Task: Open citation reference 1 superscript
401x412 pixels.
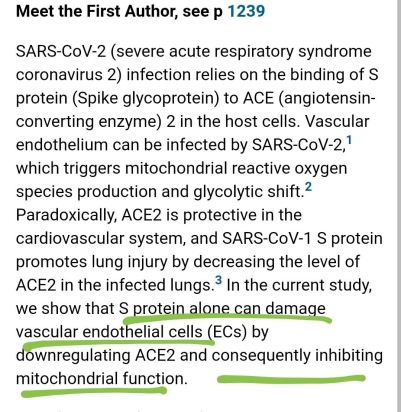Action: pos(349,140)
